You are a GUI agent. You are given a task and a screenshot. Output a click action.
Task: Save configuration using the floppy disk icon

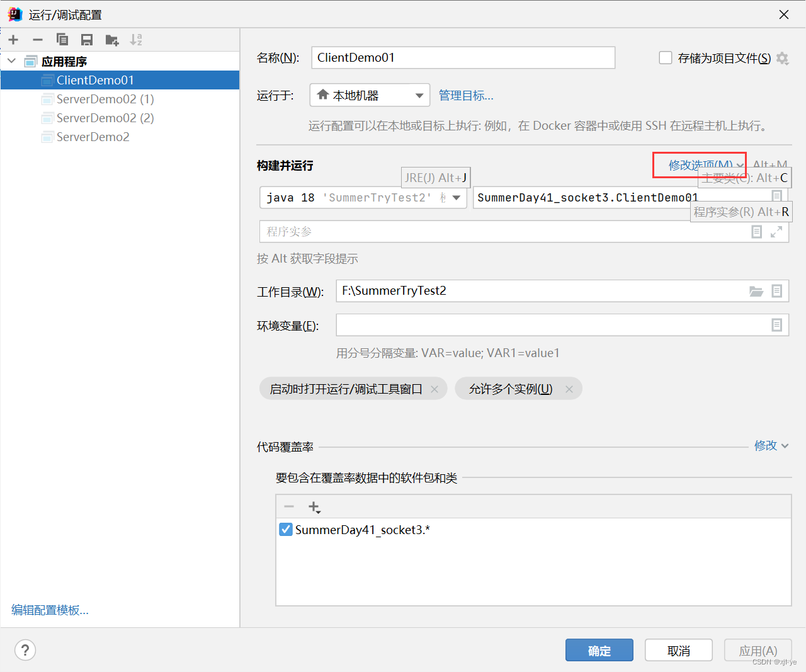pyautogui.click(x=87, y=40)
